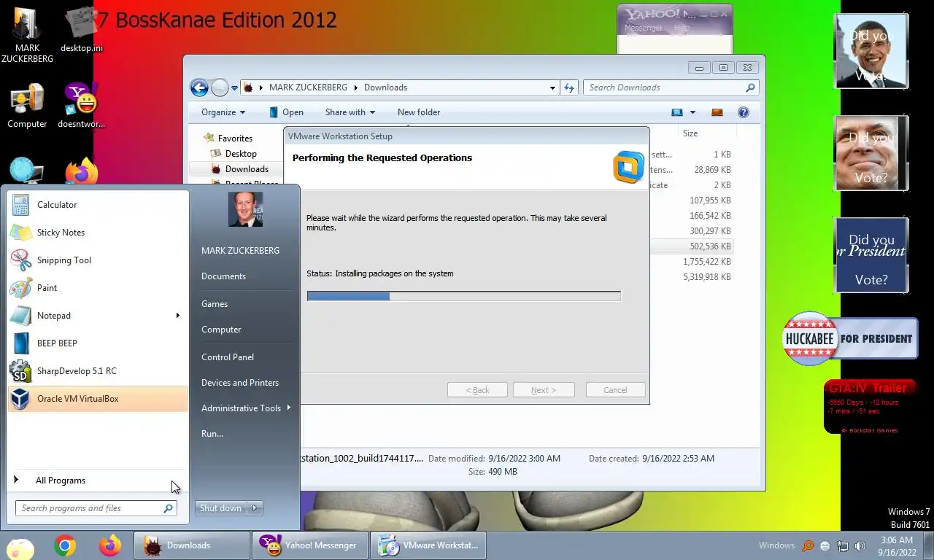934x560 pixels.
Task: Expand the Notepad jump list arrow
Action: [177, 316]
